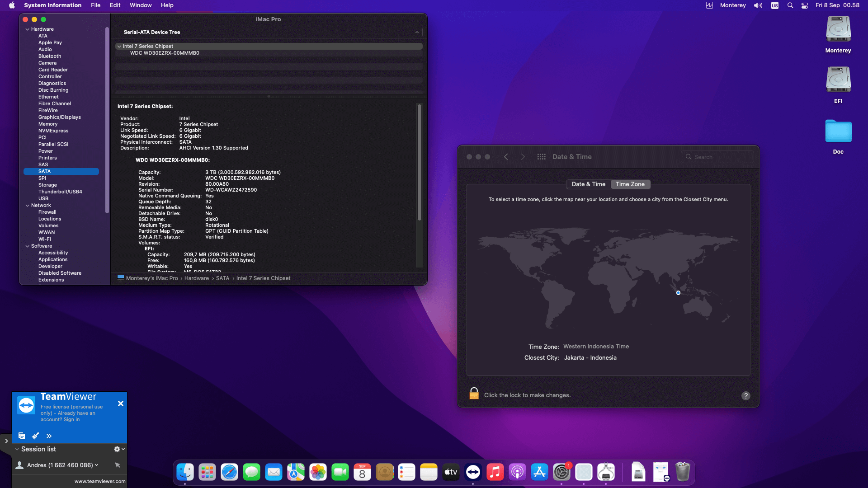Open the volume menu bar icon
Screen dimensions: 868x488
[x=758, y=5]
